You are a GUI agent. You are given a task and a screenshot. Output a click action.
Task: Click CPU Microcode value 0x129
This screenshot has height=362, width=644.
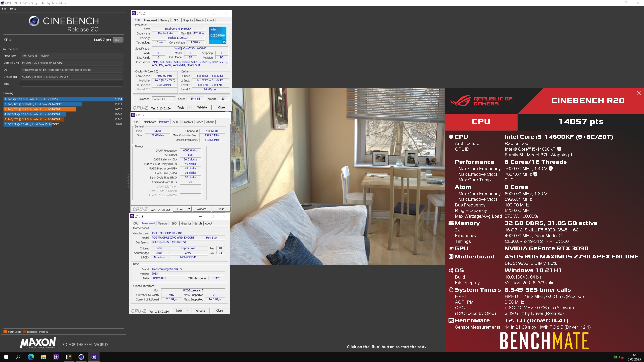click(x=217, y=278)
